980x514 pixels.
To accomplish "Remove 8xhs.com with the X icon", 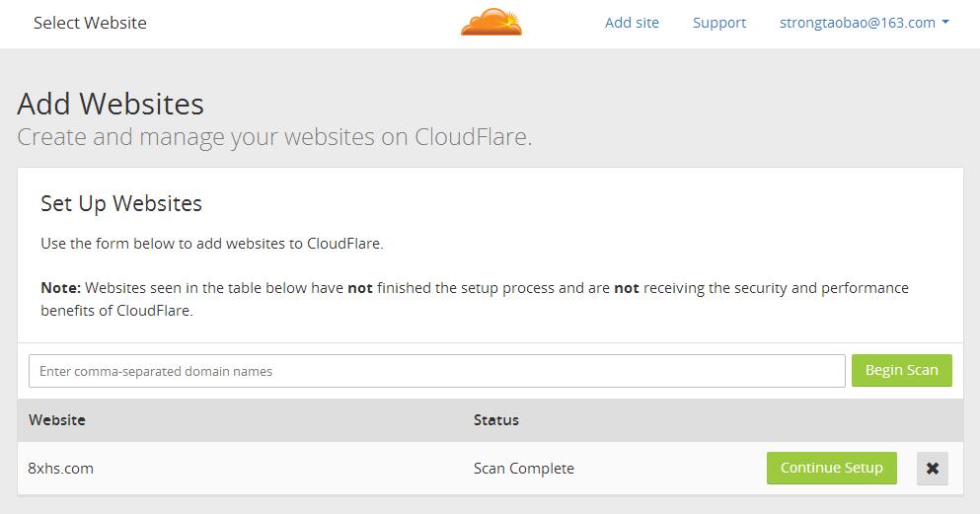I will pos(932,469).
